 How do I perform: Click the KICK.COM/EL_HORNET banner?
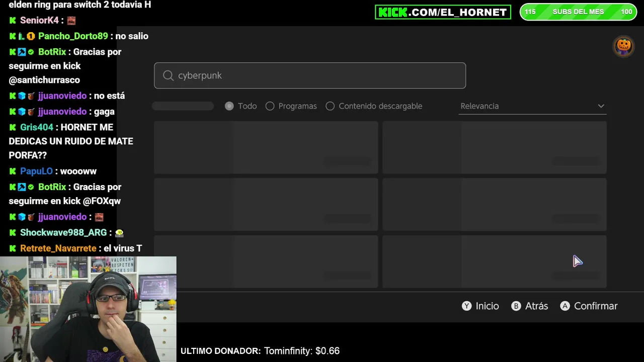pyautogui.click(x=443, y=12)
